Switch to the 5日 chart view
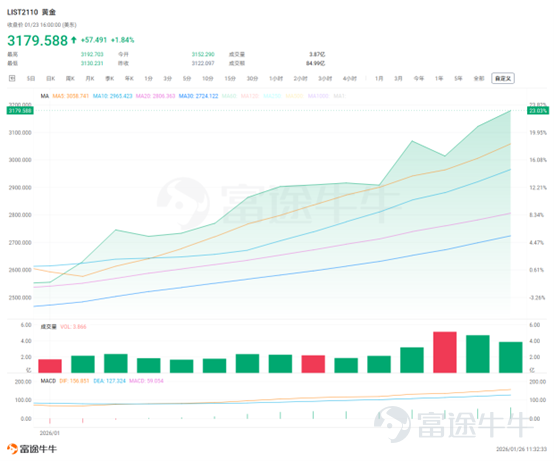The height and width of the screenshot is (461, 554). (x=31, y=78)
